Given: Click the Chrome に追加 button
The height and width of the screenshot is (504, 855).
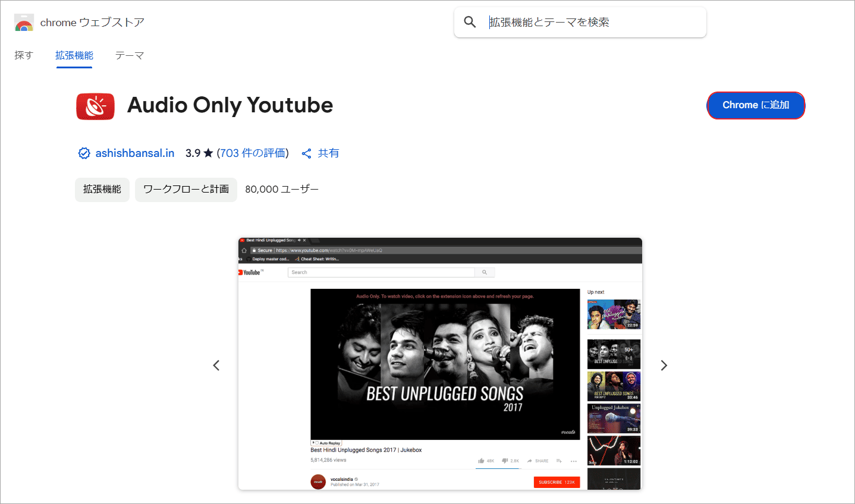Looking at the screenshot, I should tap(756, 105).
